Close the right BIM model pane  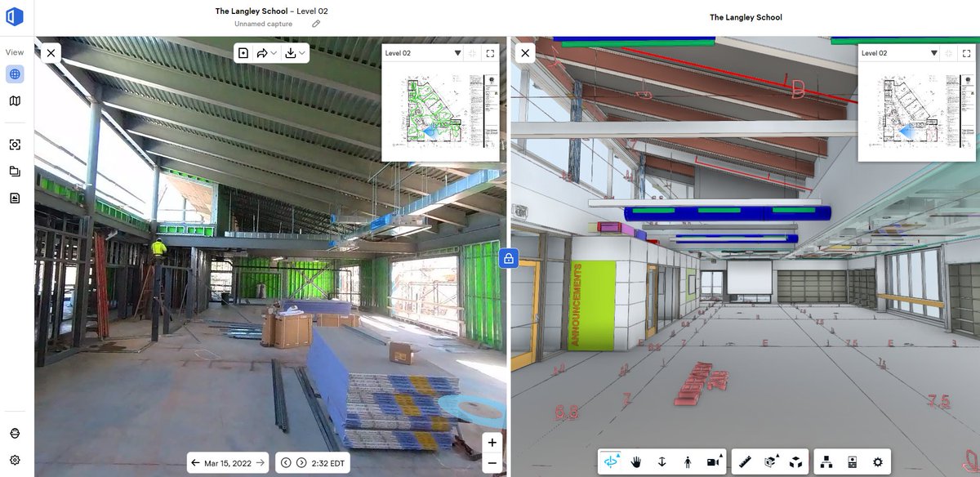[525, 53]
